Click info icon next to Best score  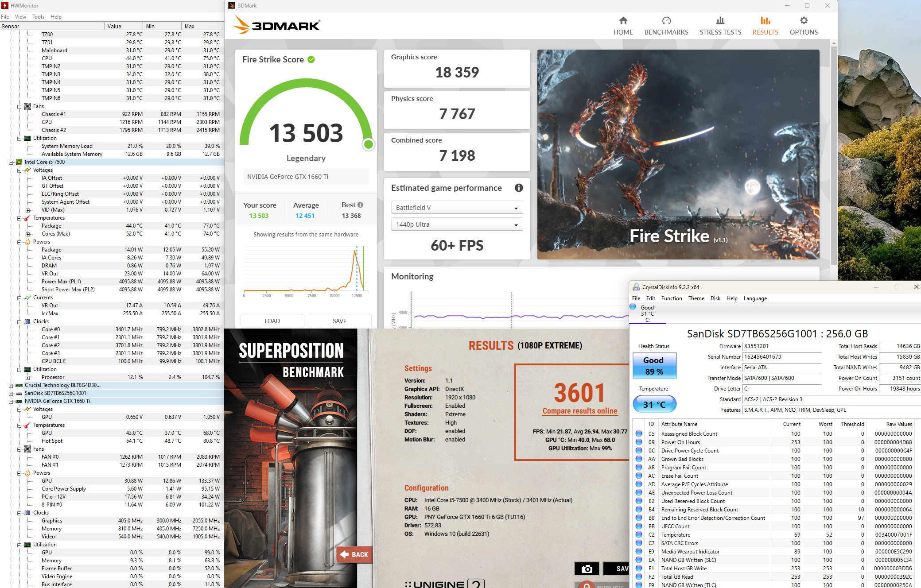(x=360, y=205)
